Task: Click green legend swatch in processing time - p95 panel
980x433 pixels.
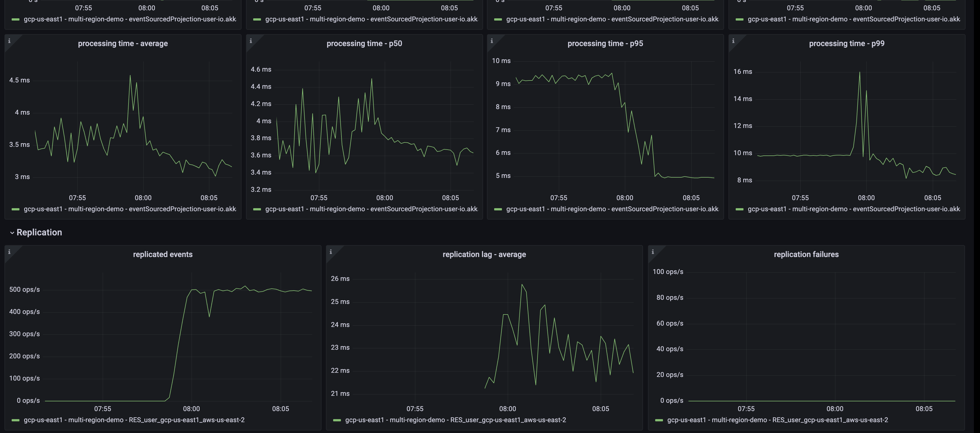Action: click(498, 209)
